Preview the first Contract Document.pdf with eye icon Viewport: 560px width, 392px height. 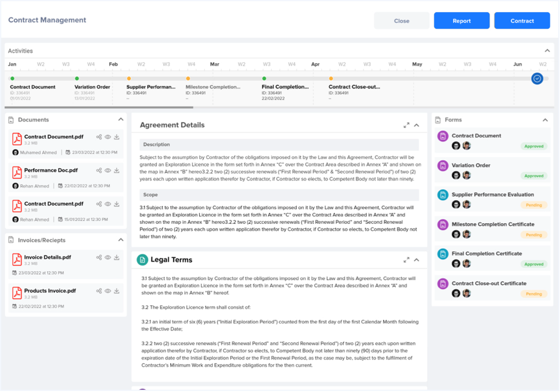click(108, 137)
